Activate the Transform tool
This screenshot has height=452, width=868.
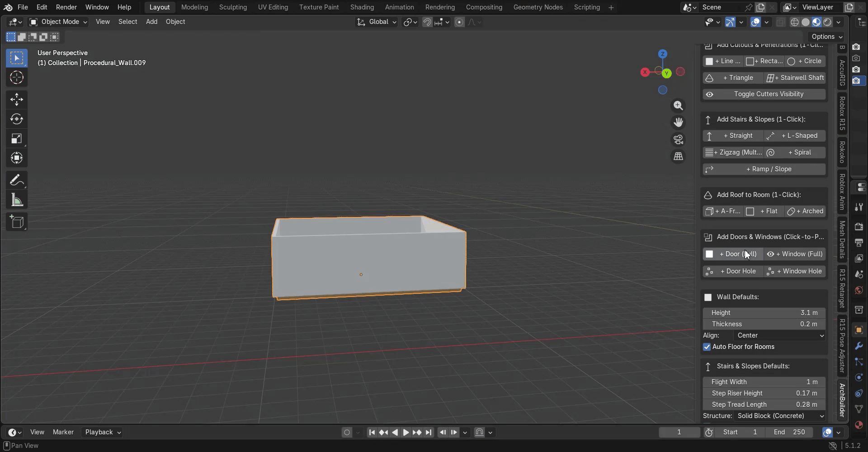(x=17, y=158)
